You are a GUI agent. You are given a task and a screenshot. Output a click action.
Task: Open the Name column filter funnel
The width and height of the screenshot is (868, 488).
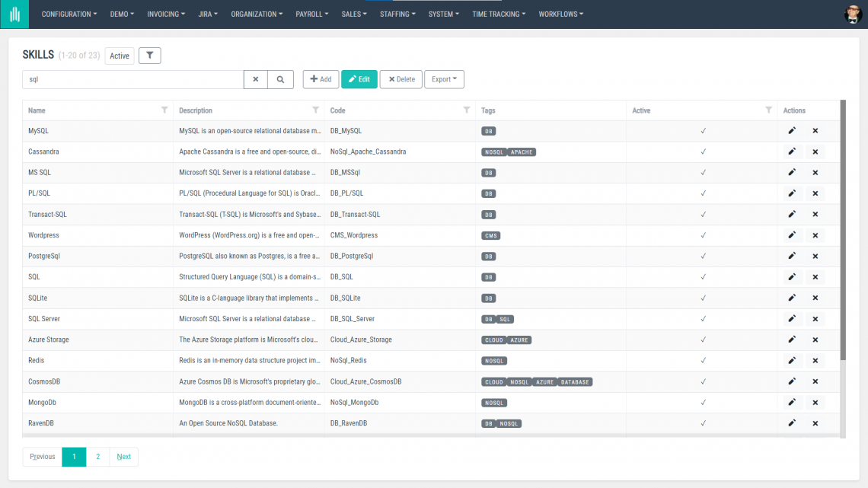[x=164, y=110]
